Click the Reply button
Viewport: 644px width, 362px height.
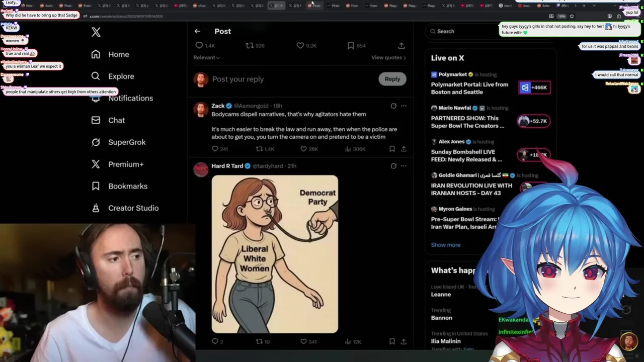click(392, 79)
